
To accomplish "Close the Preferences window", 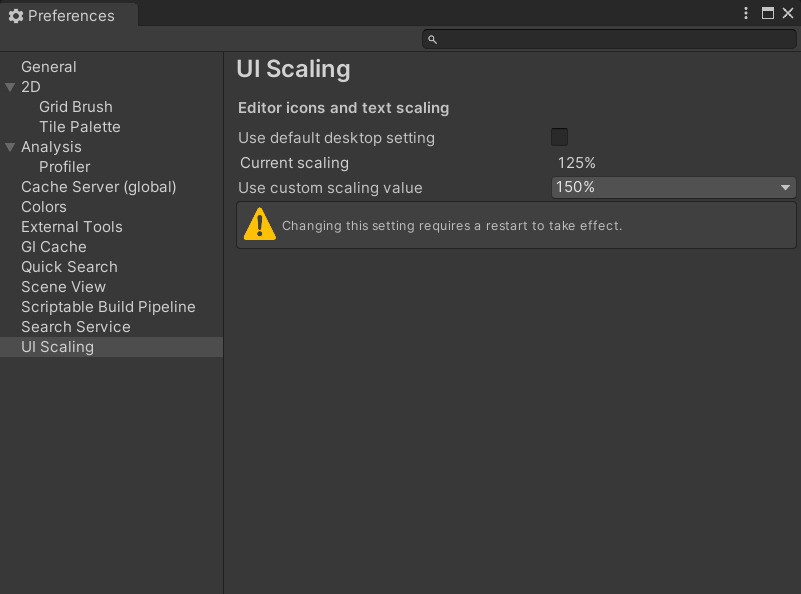I will pyautogui.click(x=788, y=13).
